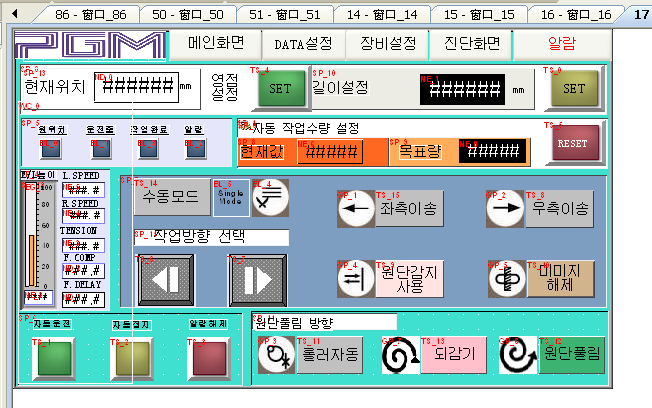Switch to the 50 - 창_50 window tab
Image resolution: width=652 pixels, height=408 pixels.
pyautogui.click(x=187, y=16)
